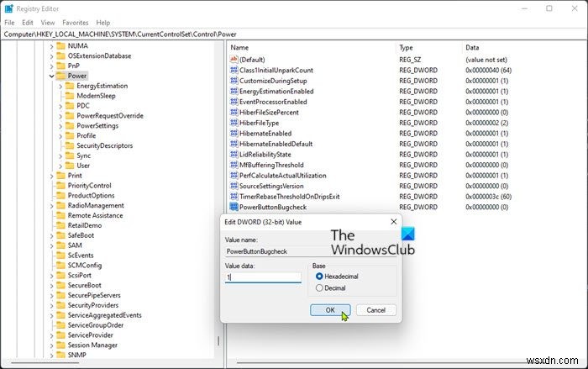Collapse the Power key
The image size is (588, 369).
pyautogui.click(x=51, y=76)
